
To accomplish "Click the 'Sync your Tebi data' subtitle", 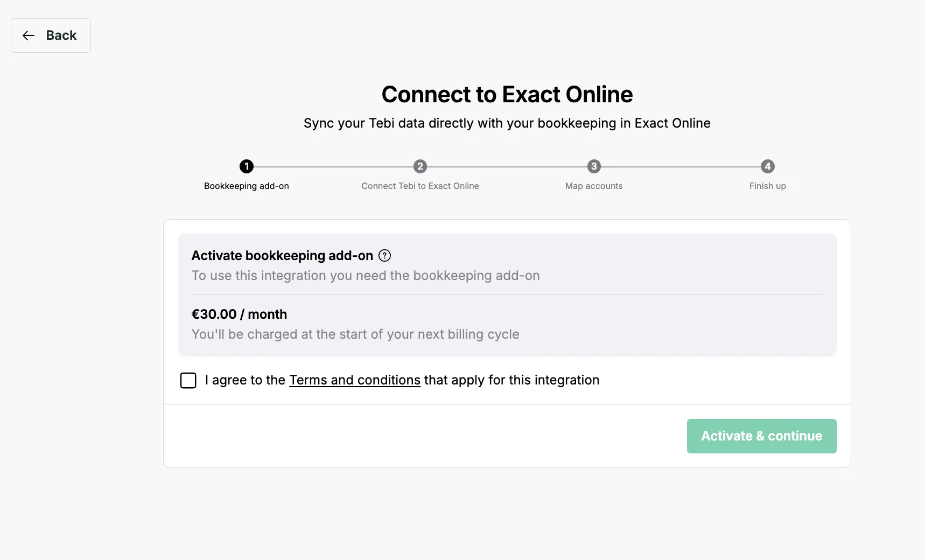I will click(507, 123).
